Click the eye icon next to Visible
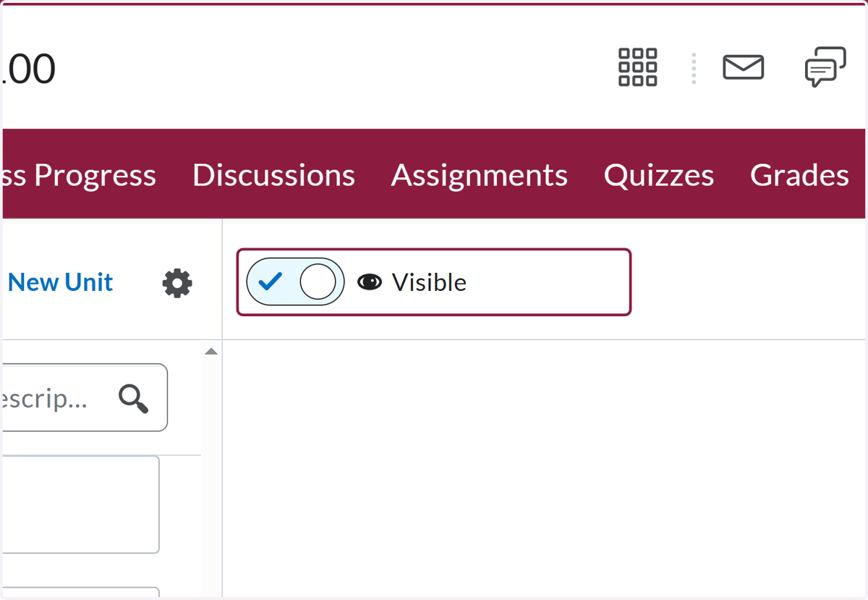The height and width of the screenshot is (600, 868). (x=370, y=282)
